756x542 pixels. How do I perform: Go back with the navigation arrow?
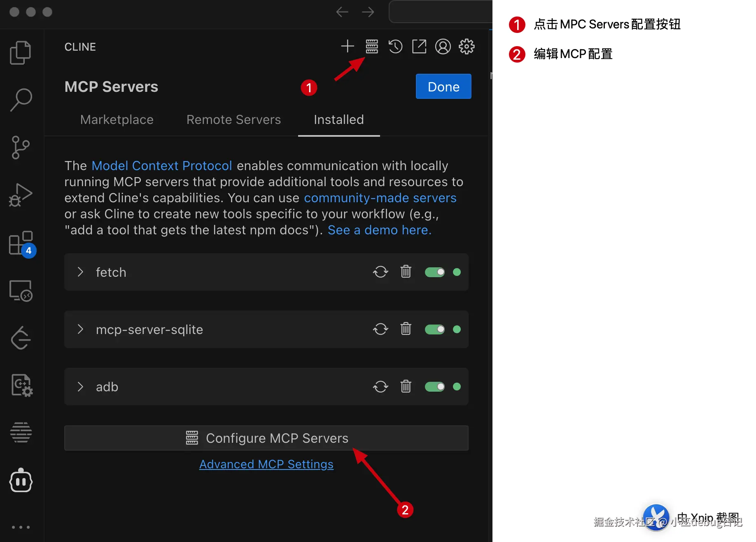point(342,12)
